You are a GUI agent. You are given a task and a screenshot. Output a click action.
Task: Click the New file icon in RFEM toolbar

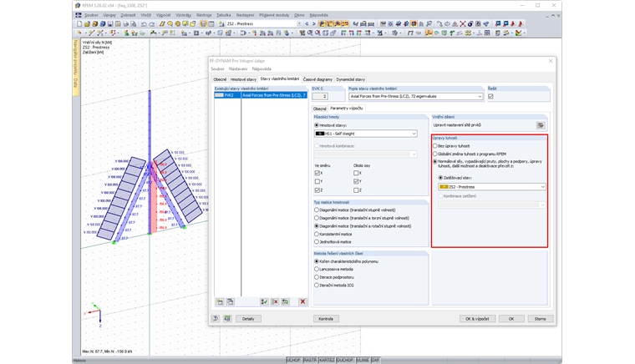click(79, 24)
